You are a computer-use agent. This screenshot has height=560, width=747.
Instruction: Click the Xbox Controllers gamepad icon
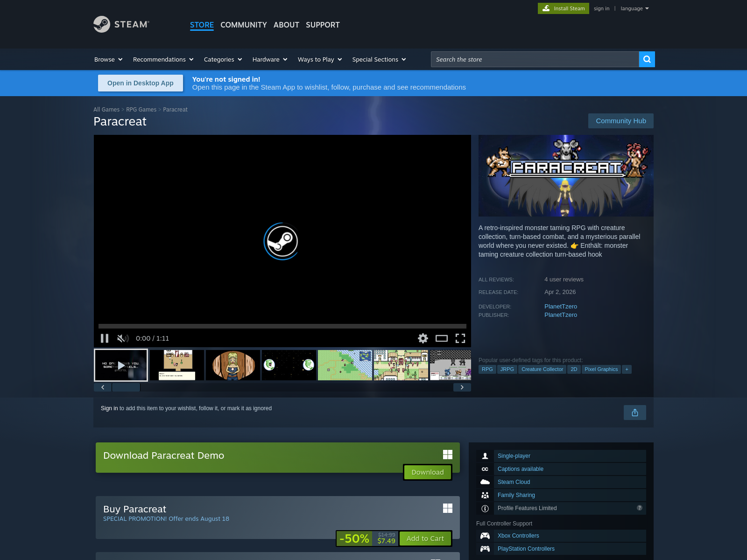click(485, 536)
